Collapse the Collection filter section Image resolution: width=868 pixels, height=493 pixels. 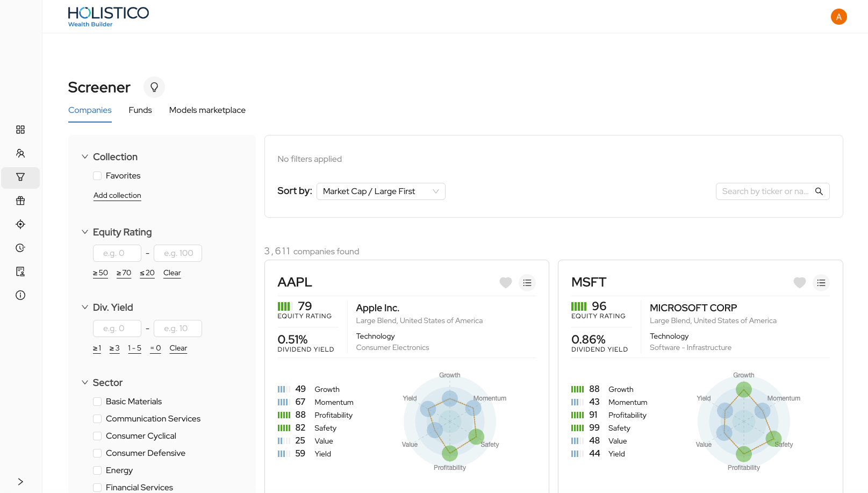pyautogui.click(x=85, y=157)
